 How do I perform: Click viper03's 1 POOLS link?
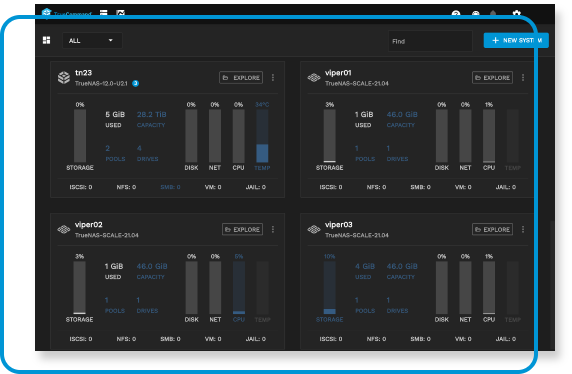365,305
